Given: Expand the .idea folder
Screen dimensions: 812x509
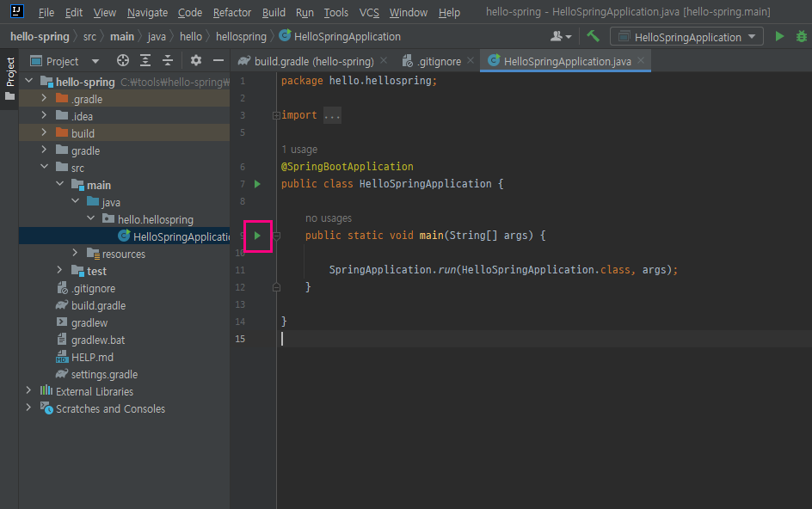Looking at the screenshot, I should [44, 115].
